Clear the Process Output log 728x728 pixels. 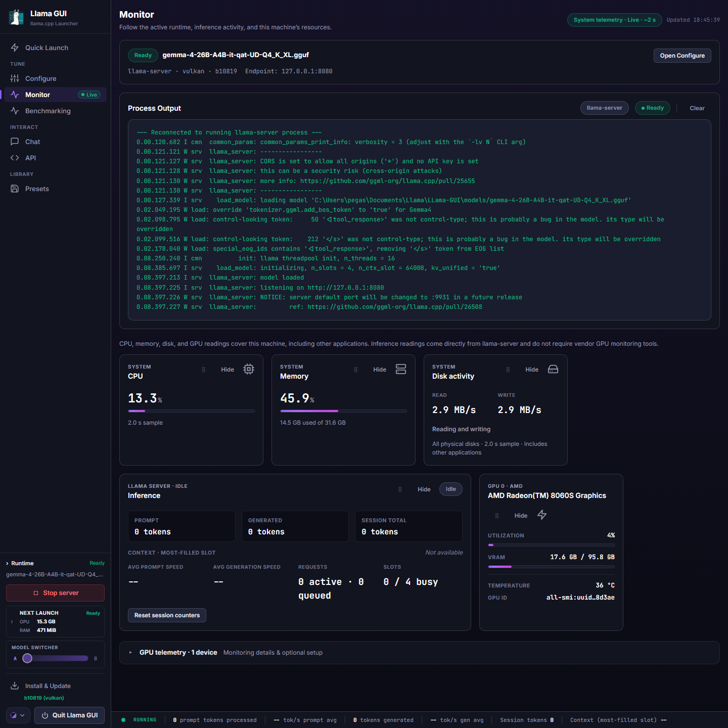[x=697, y=108]
